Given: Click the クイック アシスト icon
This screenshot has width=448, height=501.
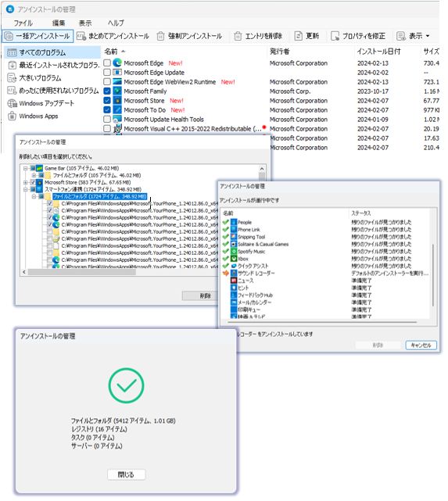Looking at the screenshot, I should pos(234,267).
